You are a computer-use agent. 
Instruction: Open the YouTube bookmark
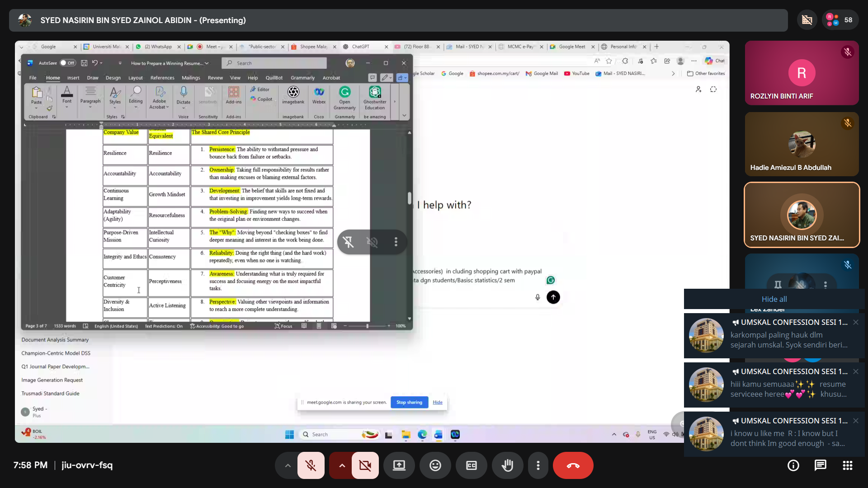tap(577, 73)
